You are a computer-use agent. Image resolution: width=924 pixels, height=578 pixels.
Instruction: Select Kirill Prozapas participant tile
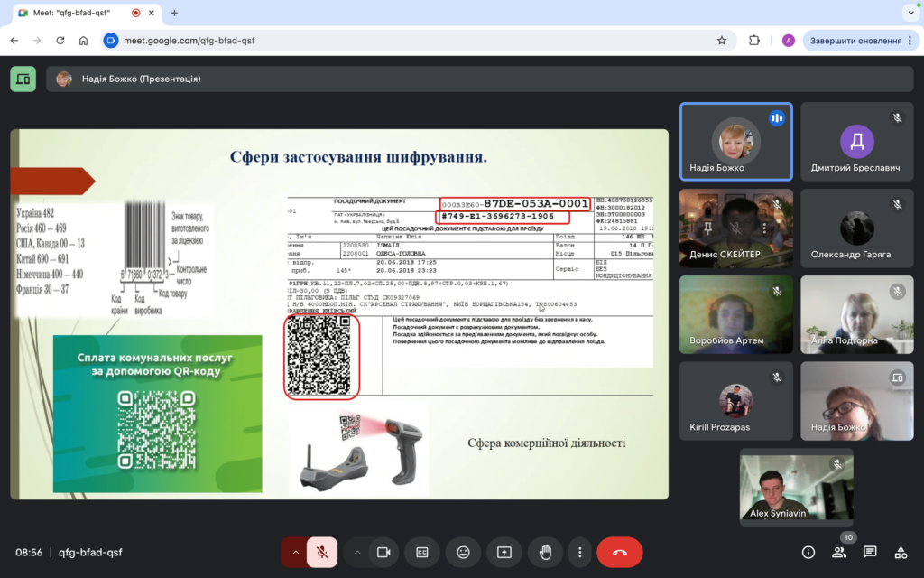(736, 401)
